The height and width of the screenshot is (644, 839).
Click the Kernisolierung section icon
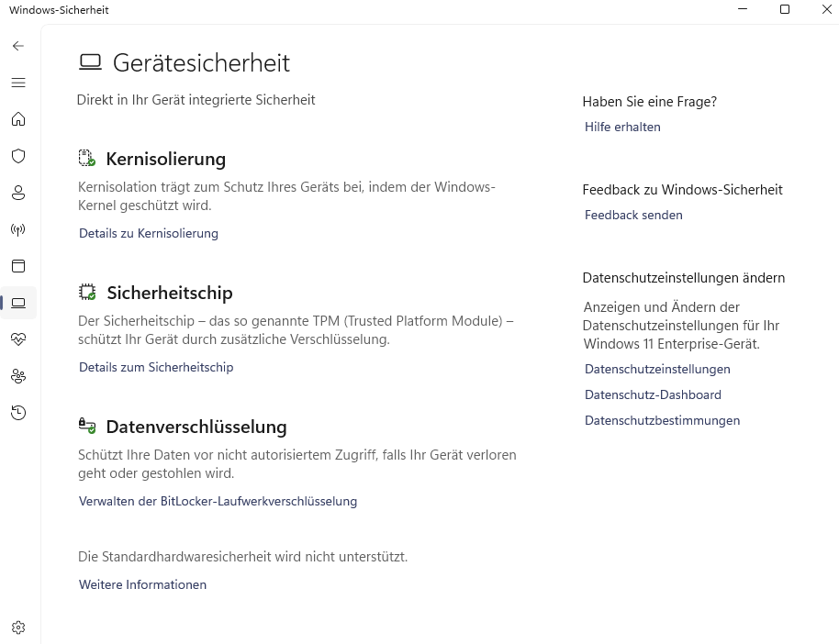tap(86, 158)
